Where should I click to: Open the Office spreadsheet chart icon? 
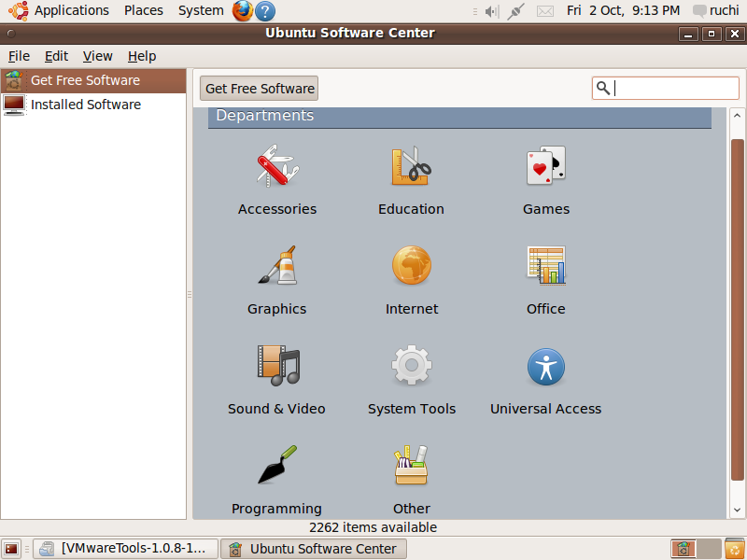546,265
